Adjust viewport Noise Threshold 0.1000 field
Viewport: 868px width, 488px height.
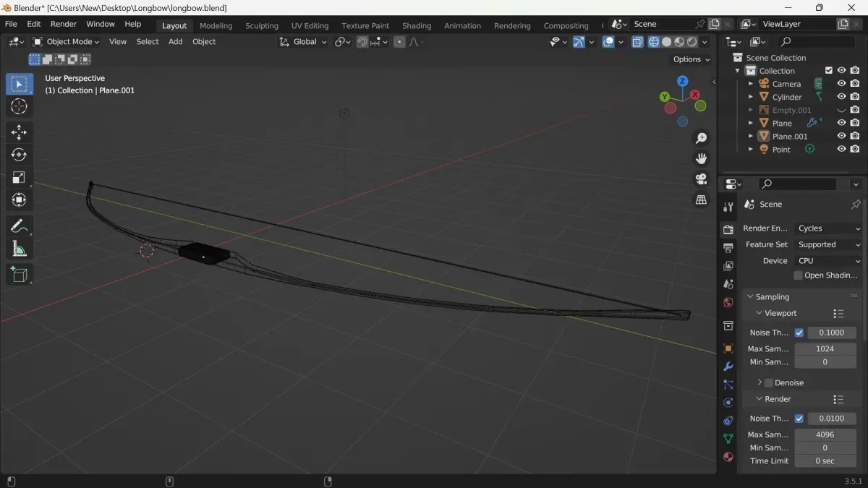832,333
